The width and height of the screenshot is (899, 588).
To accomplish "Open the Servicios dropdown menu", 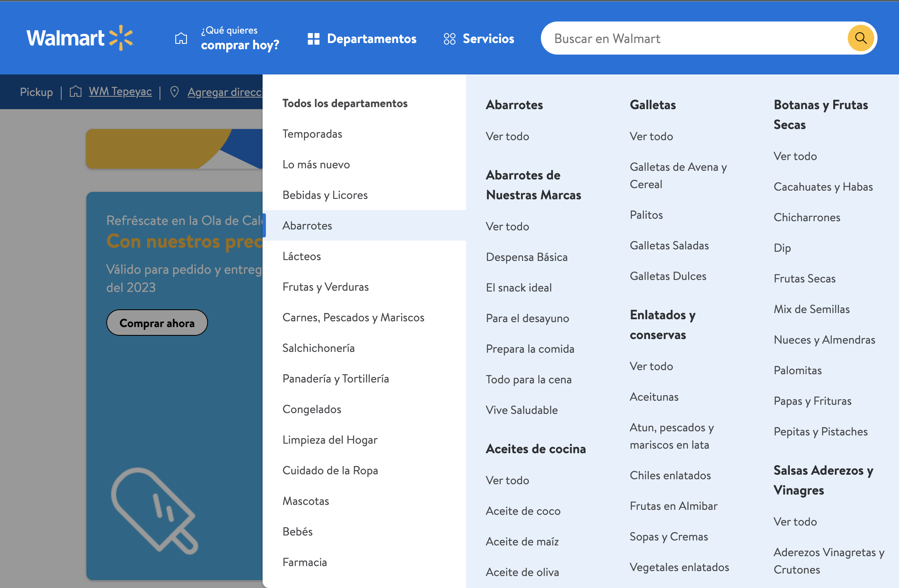I will (488, 39).
